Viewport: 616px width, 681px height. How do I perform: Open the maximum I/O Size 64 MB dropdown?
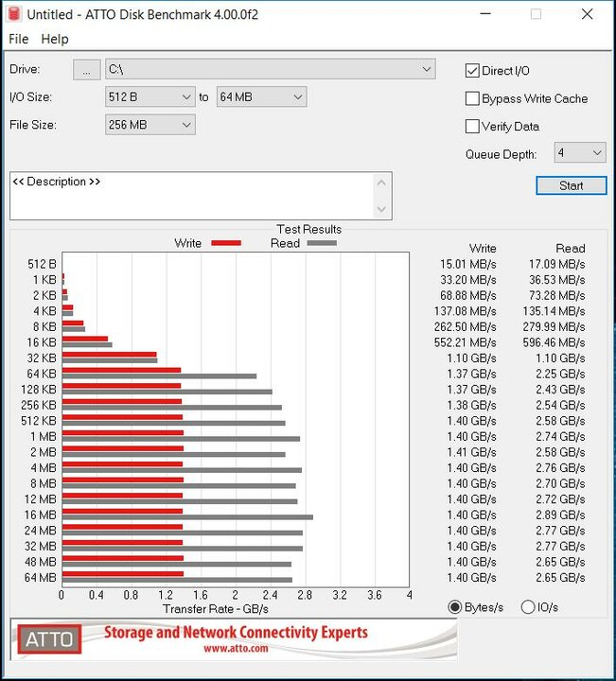[261, 96]
